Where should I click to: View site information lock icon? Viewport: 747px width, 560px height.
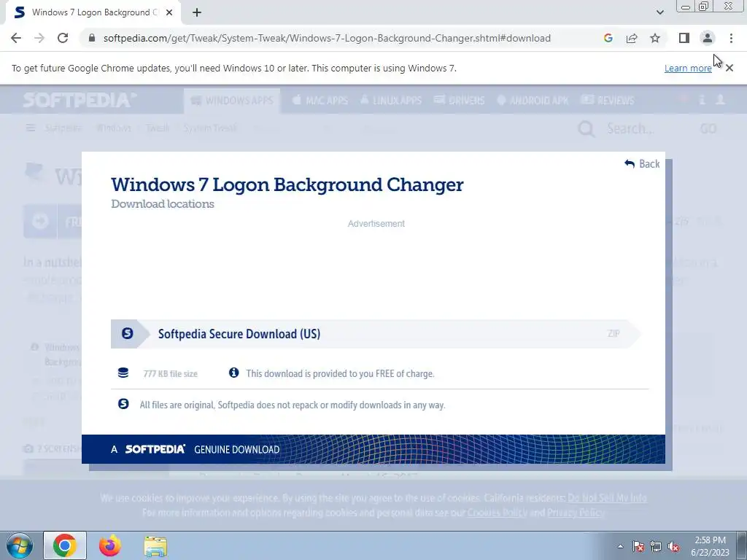pyautogui.click(x=92, y=38)
